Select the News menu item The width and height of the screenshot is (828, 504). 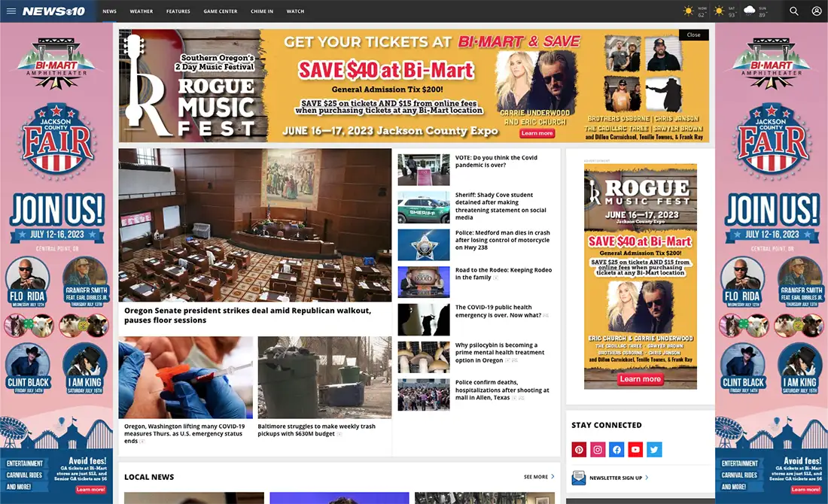pos(109,11)
